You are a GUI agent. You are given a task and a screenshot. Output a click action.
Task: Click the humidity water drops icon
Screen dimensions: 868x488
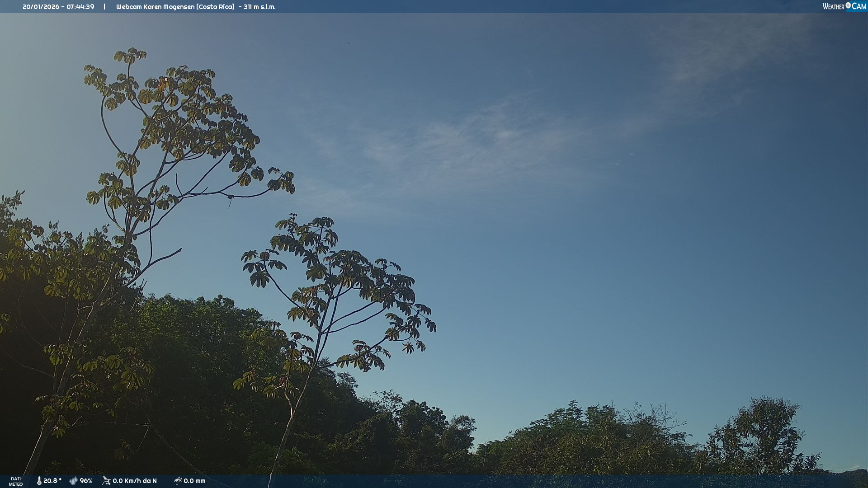(x=73, y=481)
